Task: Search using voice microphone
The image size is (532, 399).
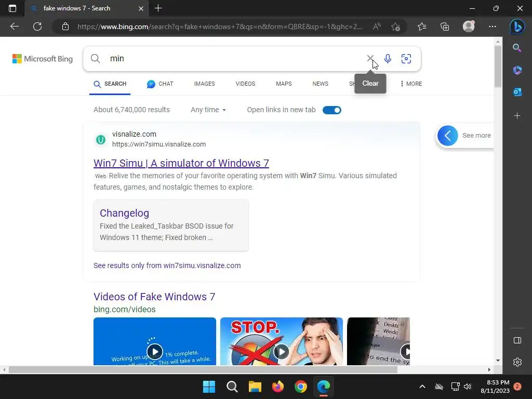Action: 388,58
